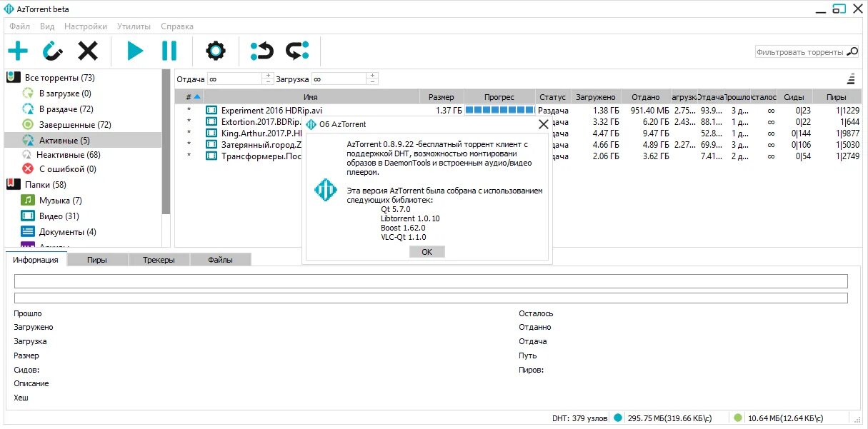
Task: Click the video file icon of Experiment 2016
Action: click(x=211, y=110)
